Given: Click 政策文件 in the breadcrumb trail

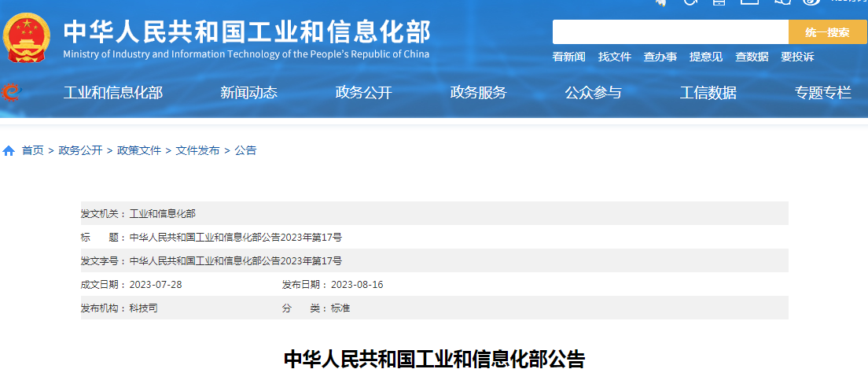Looking at the screenshot, I should (x=139, y=150).
